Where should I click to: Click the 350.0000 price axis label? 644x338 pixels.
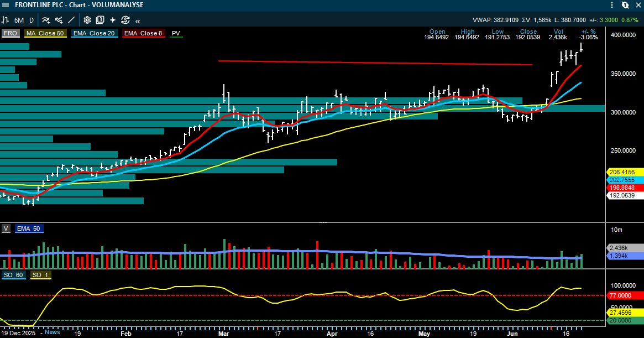point(623,74)
